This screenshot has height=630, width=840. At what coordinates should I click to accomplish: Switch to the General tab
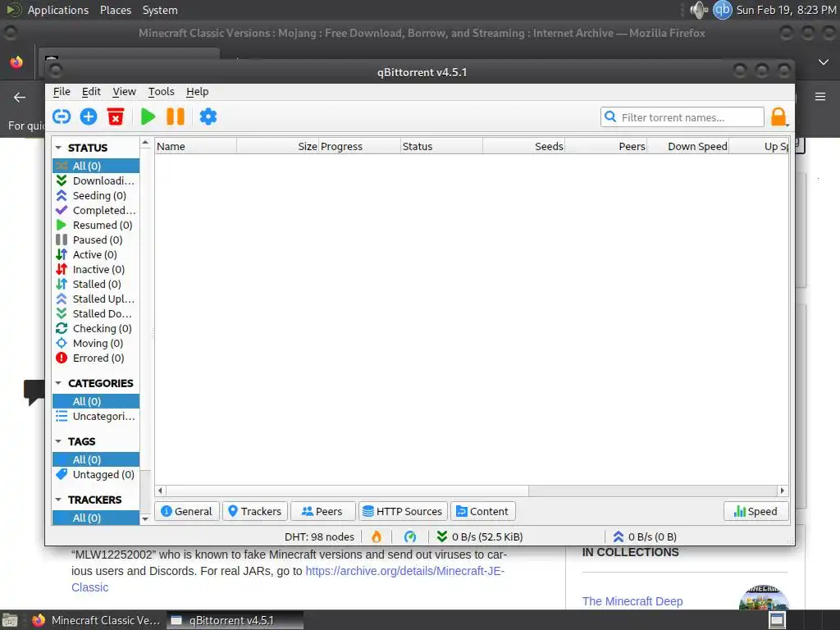click(187, 511)
